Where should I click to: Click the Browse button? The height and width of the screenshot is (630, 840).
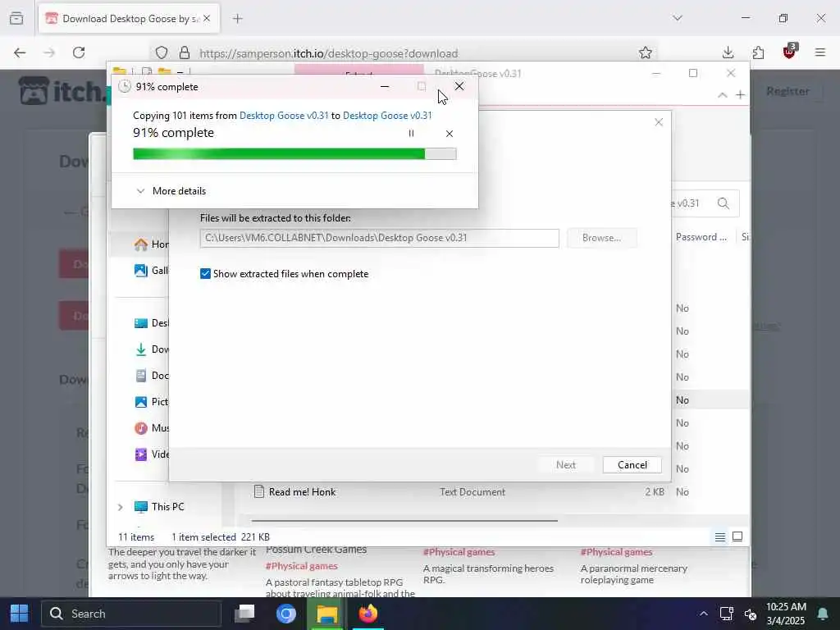click(601, 238)
